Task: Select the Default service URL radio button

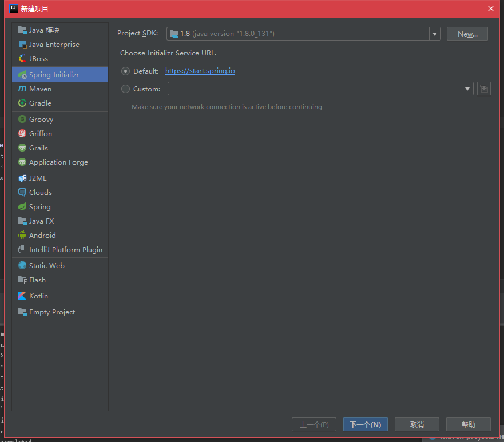Action: tap(125, 71)
